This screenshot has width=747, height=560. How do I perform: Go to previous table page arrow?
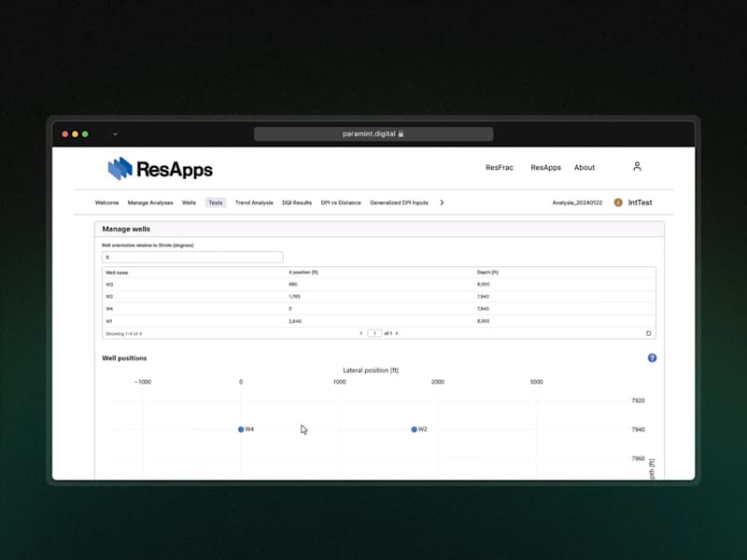click(361, 333)
